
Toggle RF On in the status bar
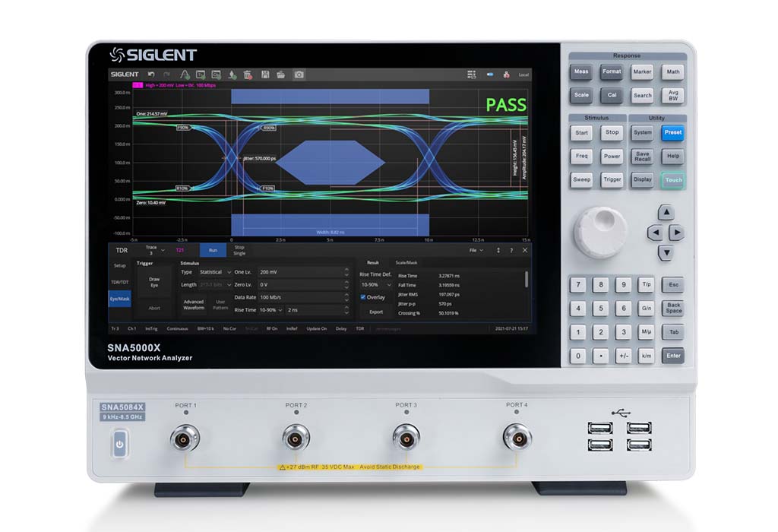(272, 328)
